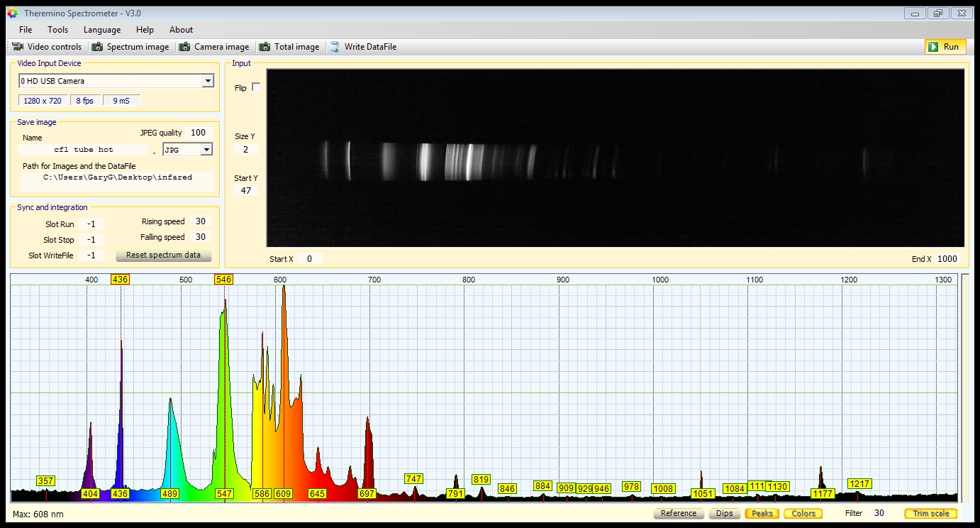Viewport: 980px width, 528px height.
Task: Click the Reference button
Action: tap(678, 513)
